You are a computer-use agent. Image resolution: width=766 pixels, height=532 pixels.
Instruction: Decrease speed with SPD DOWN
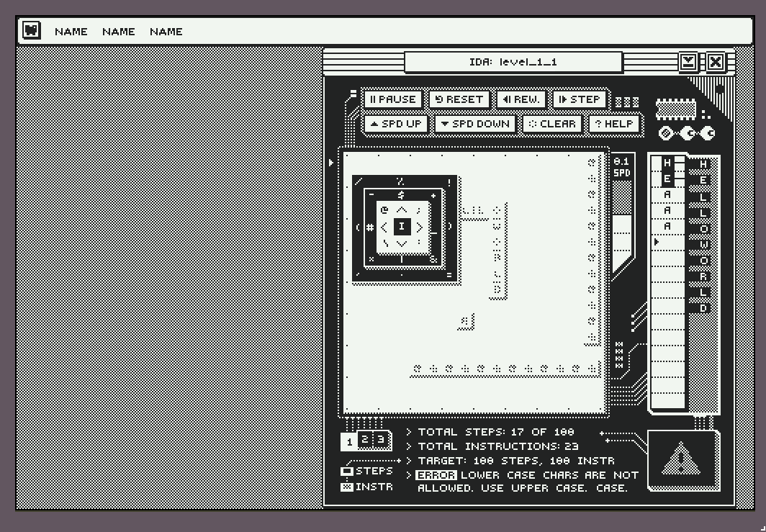tap(475, 124)
